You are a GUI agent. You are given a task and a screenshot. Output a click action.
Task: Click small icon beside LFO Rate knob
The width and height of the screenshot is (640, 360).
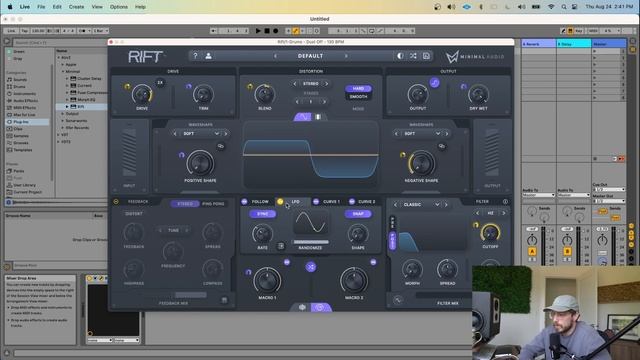point(281,246)
